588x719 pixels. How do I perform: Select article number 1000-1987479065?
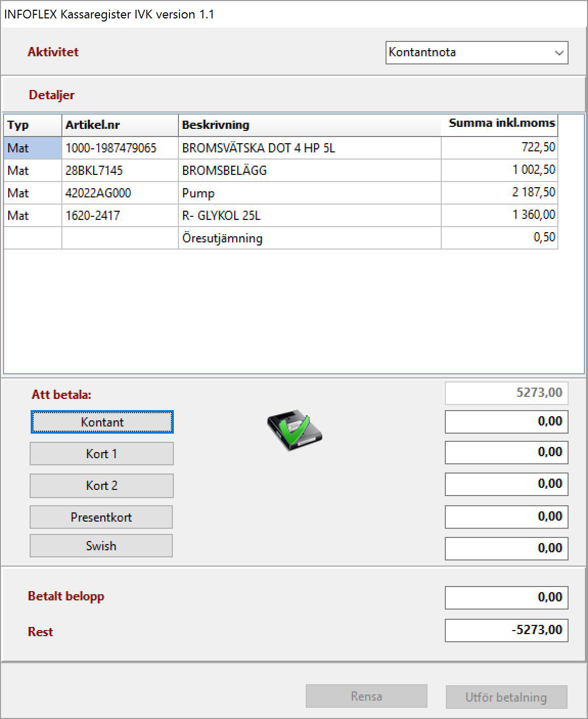tap(120, 148)
